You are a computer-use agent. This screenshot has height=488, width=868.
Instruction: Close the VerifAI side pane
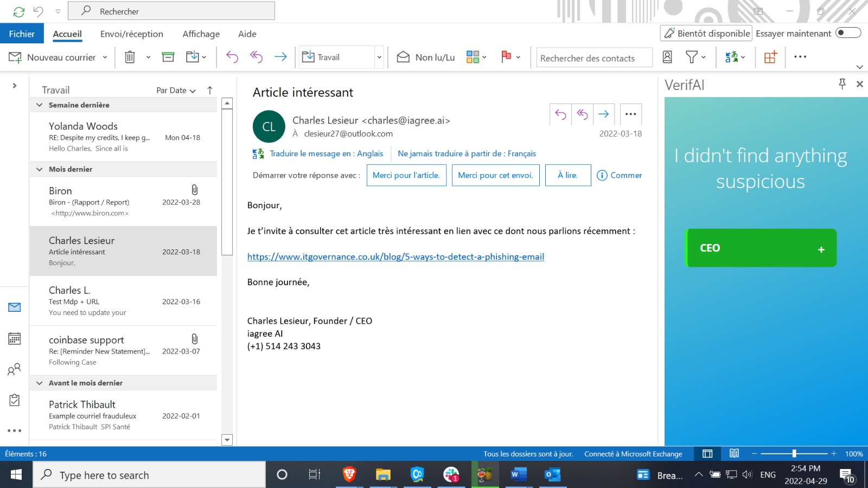(x=860, y=84)
